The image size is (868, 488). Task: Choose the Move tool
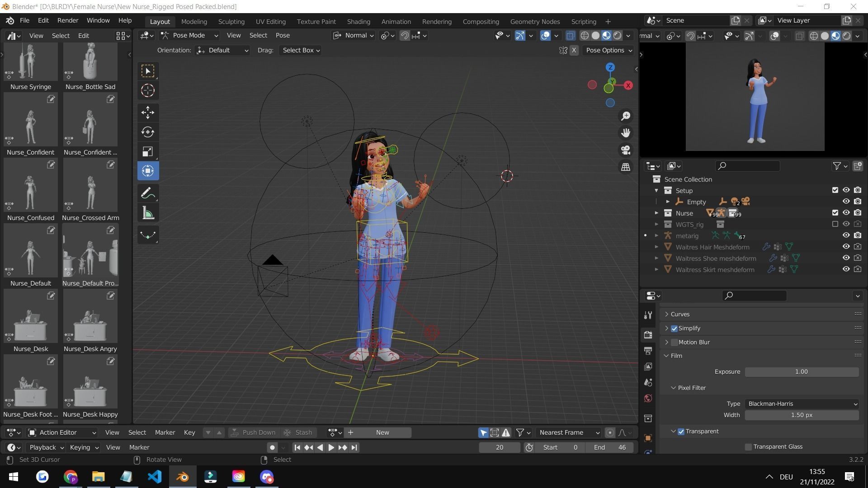[x=148, y=113]
